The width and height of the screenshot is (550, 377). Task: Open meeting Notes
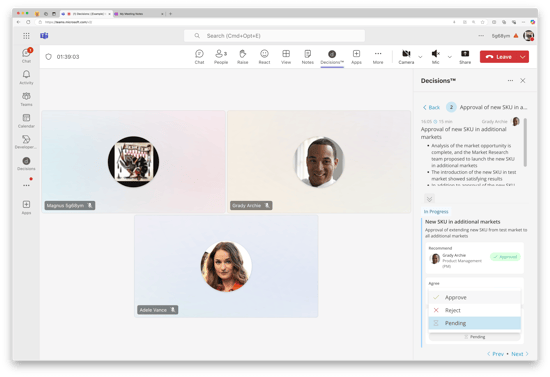[308, 56]
